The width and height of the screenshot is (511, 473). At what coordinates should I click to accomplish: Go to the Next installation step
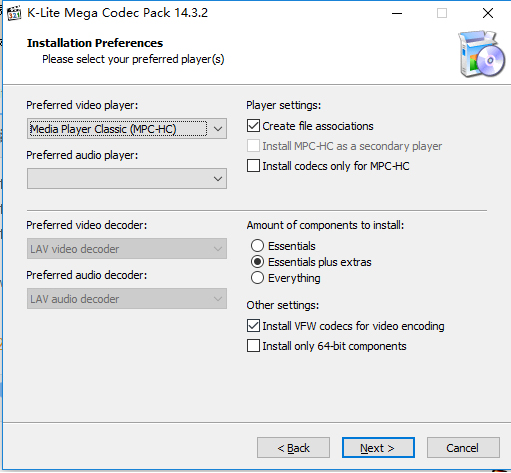[x=378, y=448]
